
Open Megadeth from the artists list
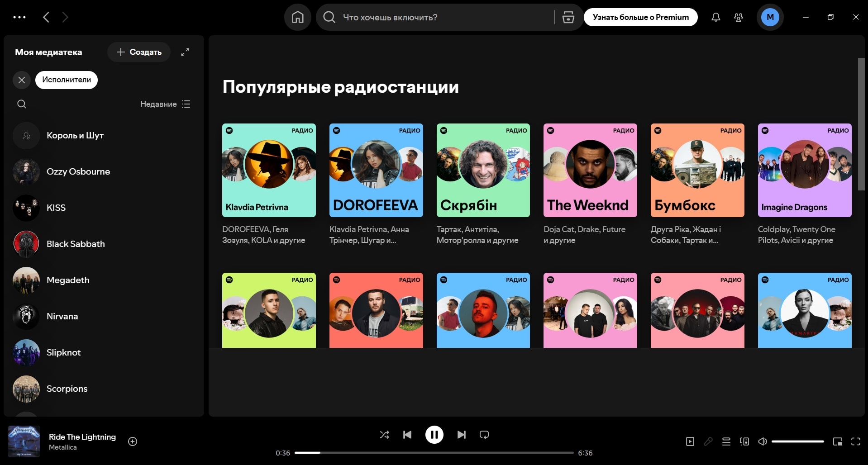pyautogui.click(x=104, y=280)
